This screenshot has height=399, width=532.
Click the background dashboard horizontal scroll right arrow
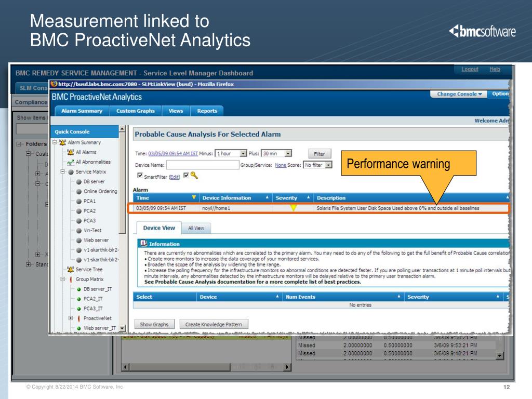288,367
